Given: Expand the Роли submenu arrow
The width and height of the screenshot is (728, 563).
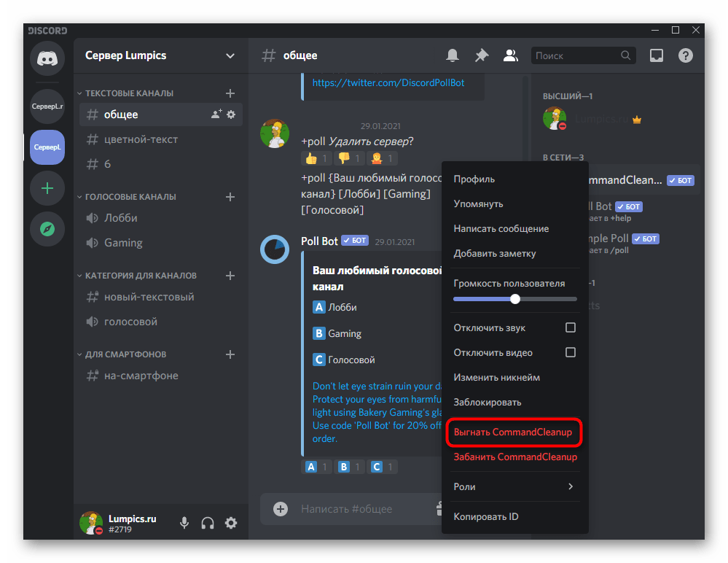Looking at the screenshot, I should [570, 486].
